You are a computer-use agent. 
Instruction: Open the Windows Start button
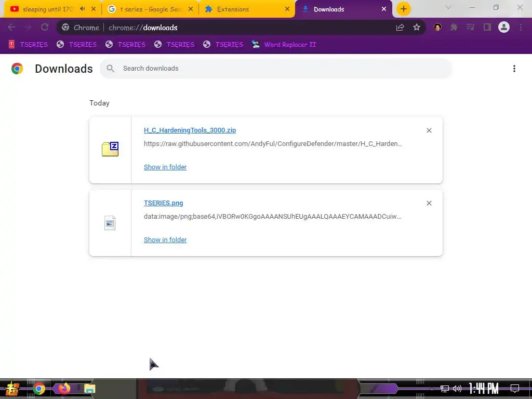[x=12, y=389]
